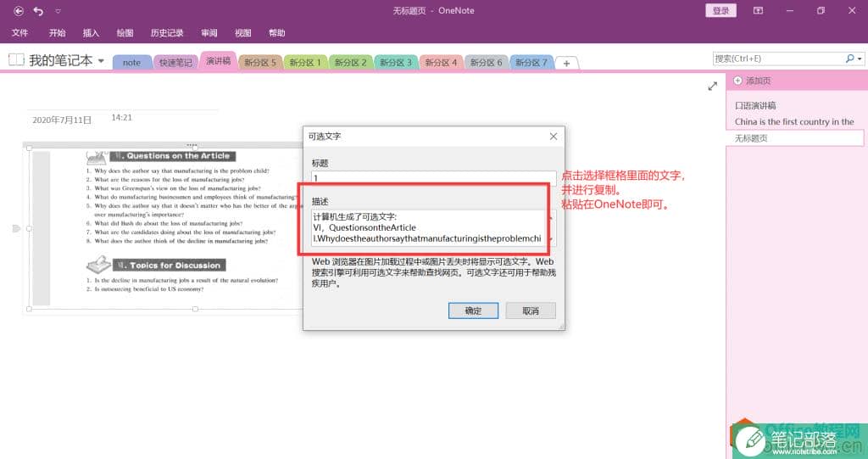Open the ribbon display options icon
Image resolution: width=868 pixels, height=459 pixels.
759,10
